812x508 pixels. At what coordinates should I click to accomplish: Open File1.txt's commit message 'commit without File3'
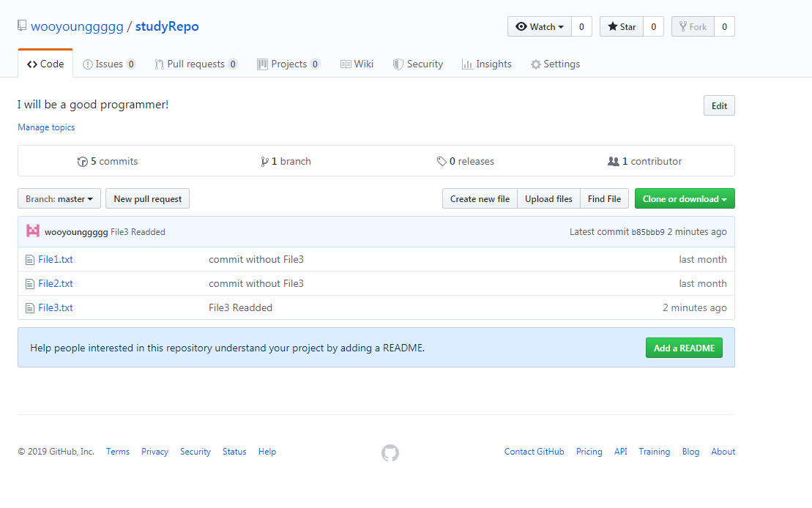pyautogui.click(x=256, y=259)
